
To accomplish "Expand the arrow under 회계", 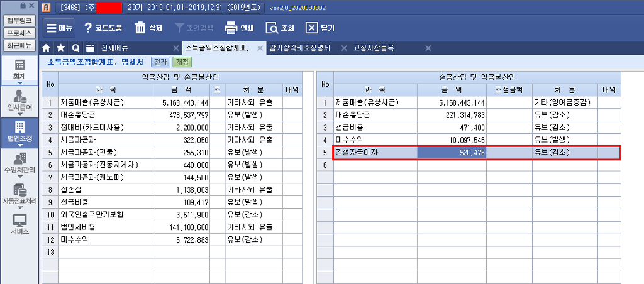I will [x=19, y=82].
